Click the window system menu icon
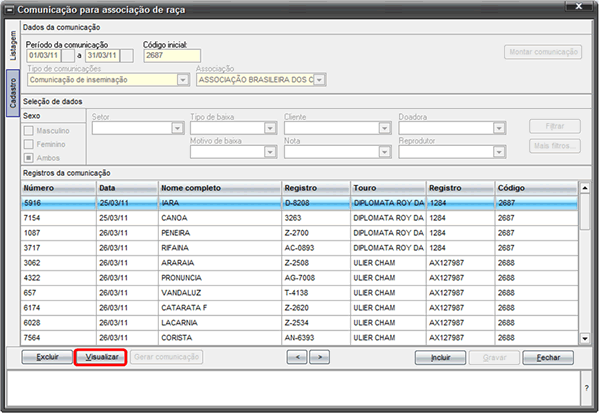The image size is (600, 414). tap(10, 10)
